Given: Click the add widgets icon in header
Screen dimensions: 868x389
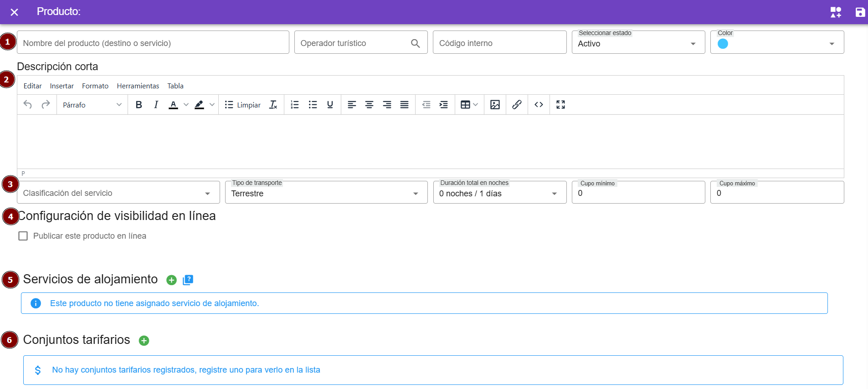Looking at the screenshot, I should coord(836,12).
